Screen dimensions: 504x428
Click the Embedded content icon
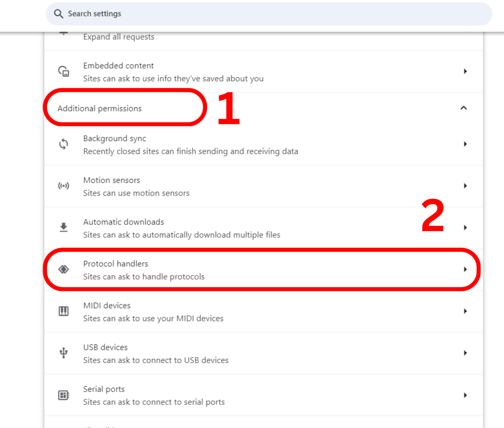point(64,71)
